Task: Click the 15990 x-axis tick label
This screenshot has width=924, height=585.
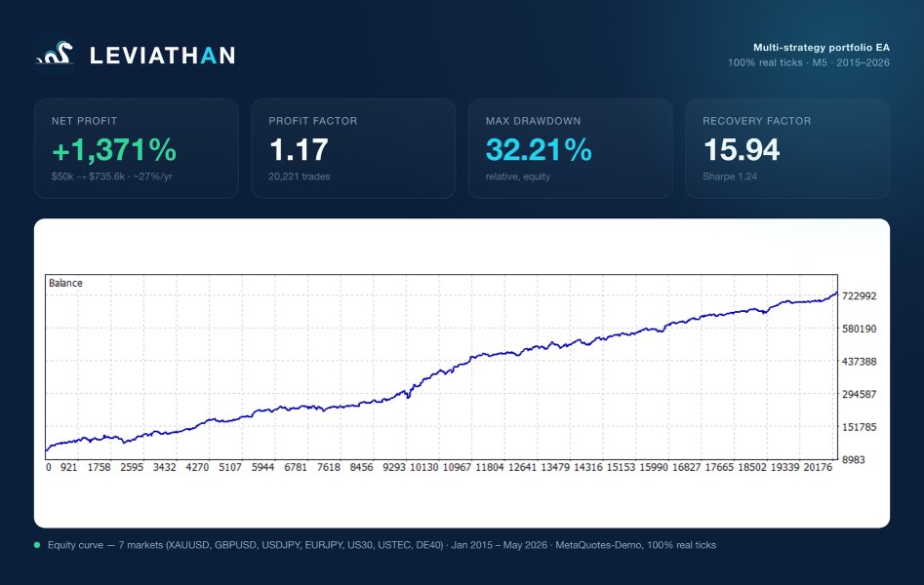Action: 654,467
